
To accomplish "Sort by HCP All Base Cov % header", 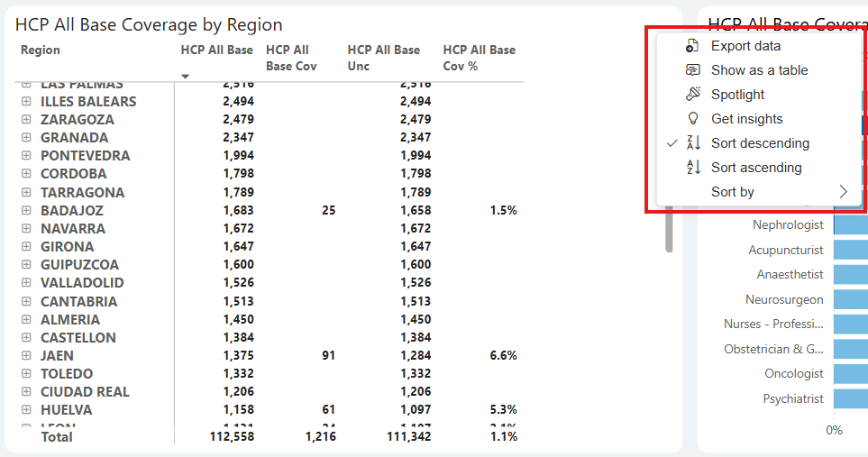I will click(479, 58).
